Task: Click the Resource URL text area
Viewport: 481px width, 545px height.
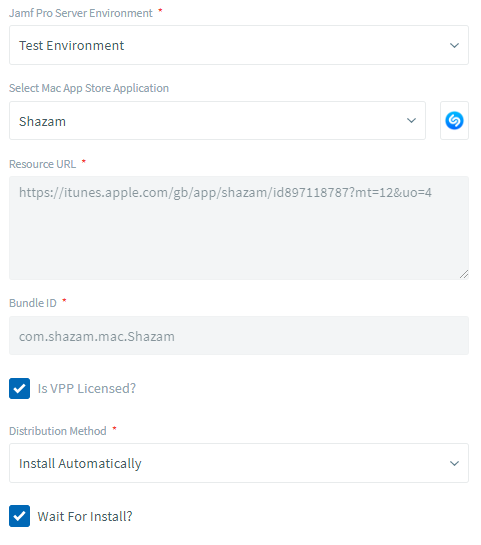Action: point(239,228)
